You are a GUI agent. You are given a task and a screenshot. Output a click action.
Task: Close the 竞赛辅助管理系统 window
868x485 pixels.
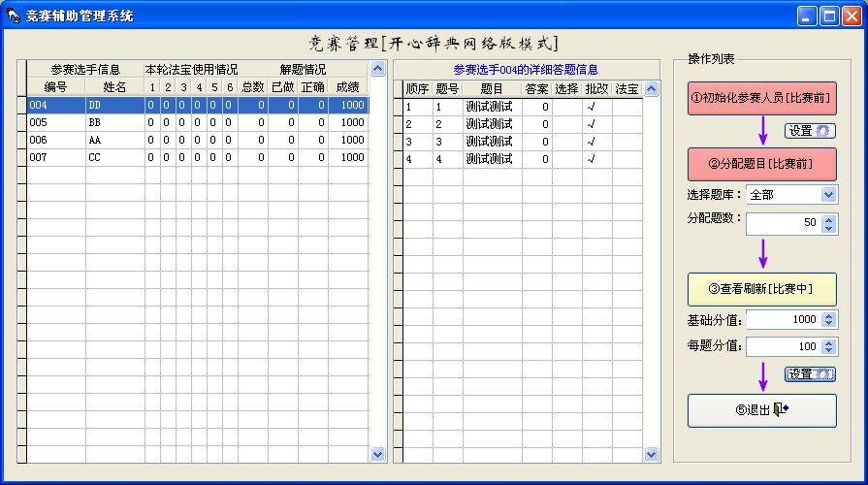tap(852, 16)
